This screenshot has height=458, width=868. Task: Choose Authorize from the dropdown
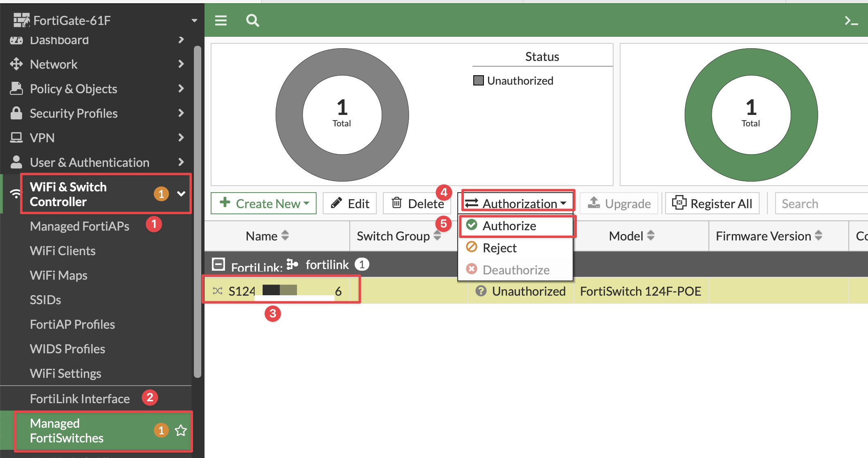click(516, 226)
